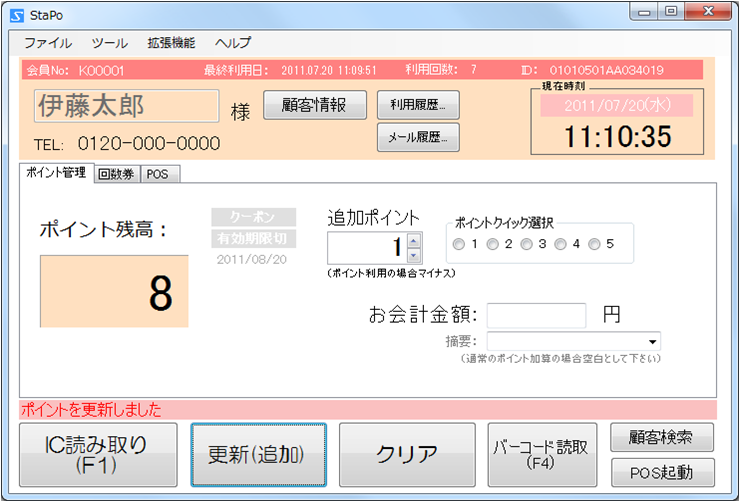Click the customer name field 伊藤太郎
740x502 pixels.
point(126,106)
